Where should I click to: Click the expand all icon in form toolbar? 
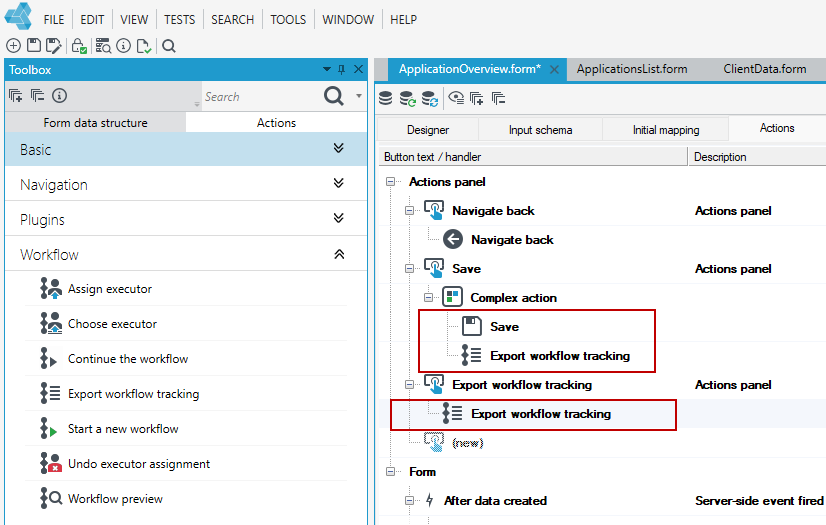[x=477, y=98]
